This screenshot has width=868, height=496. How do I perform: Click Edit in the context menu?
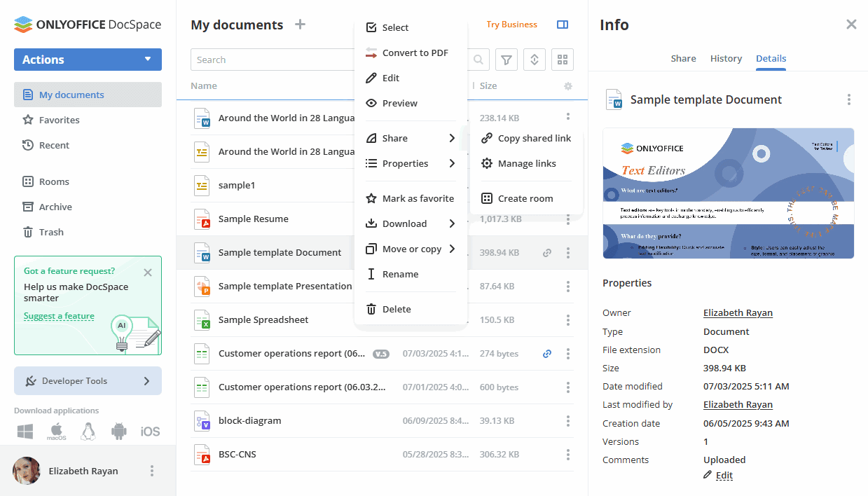pyautogui.click(x=411, y=78)
